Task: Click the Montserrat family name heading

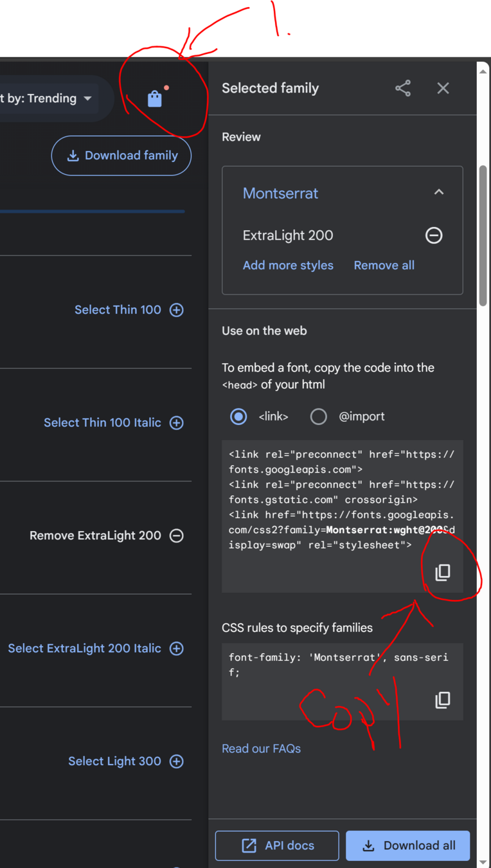Action: click(280, 193)
